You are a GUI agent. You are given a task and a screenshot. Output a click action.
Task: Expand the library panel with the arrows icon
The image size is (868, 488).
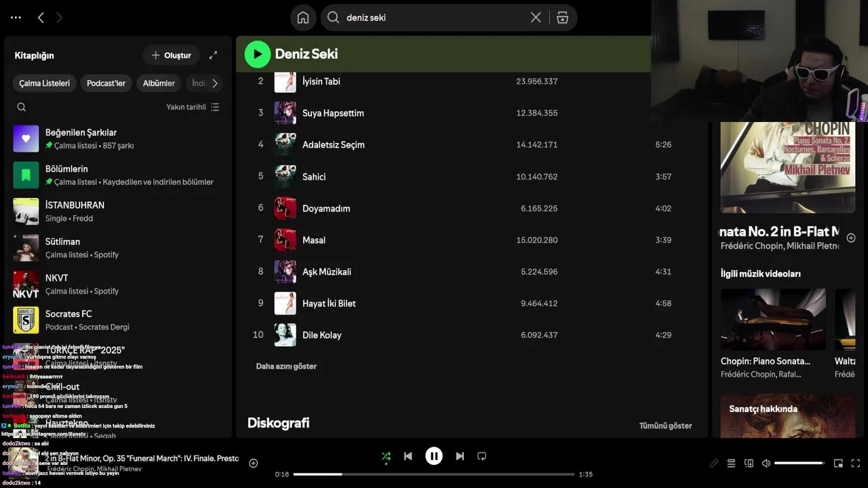pyautogui.click(x=213, y=55)
